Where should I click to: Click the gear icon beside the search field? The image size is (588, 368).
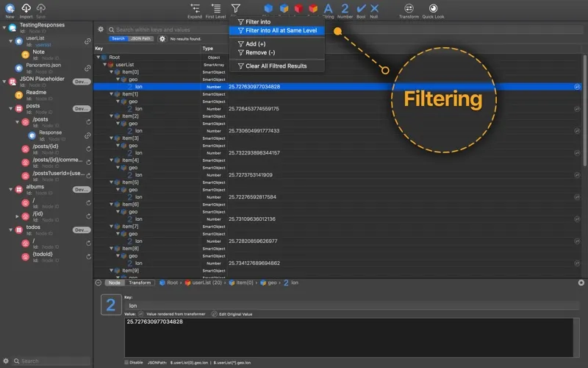pyautogui.click(x=101, y=29)
